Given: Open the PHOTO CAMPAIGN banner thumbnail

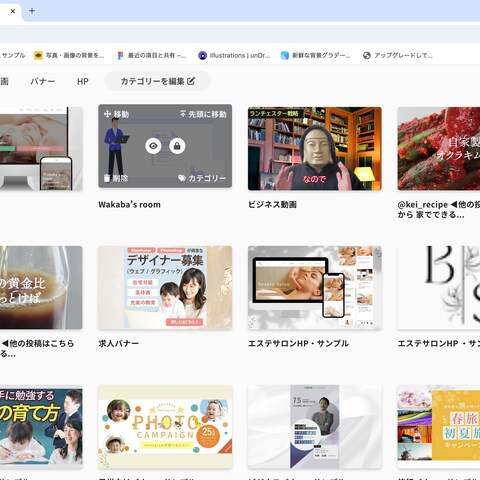Looking at the screenshot, I should (x=165, y=427).
